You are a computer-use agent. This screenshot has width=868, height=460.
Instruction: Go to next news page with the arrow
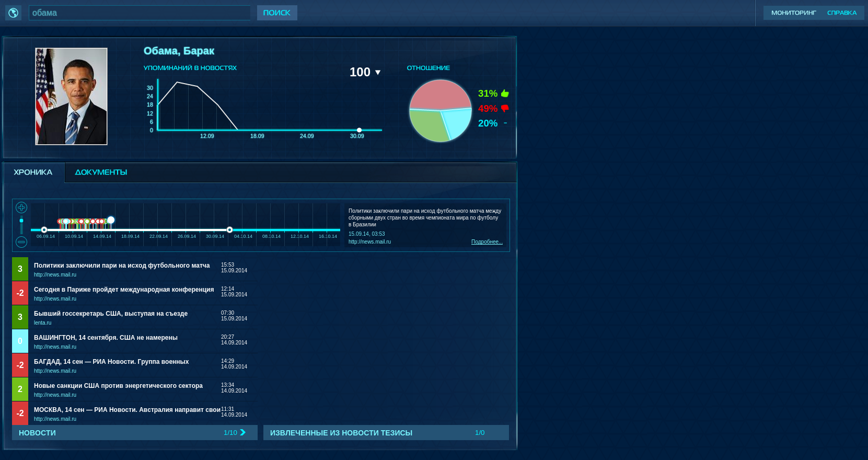[242, 432]
